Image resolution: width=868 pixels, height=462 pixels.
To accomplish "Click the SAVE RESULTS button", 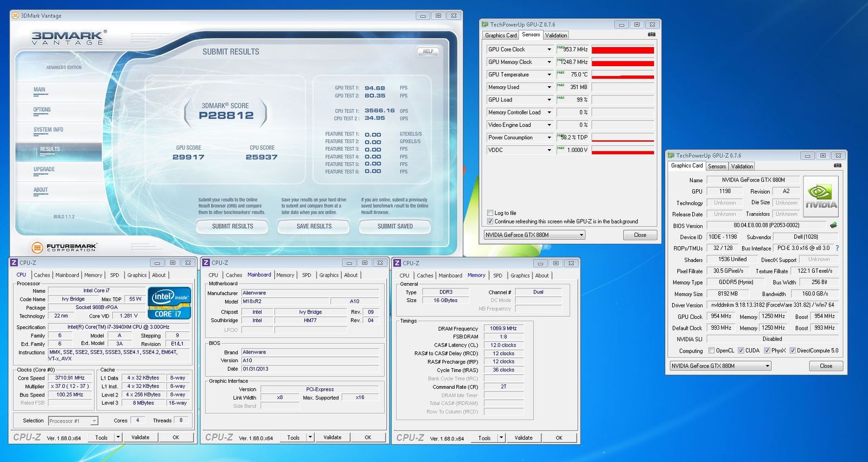I will pos(314,226).
